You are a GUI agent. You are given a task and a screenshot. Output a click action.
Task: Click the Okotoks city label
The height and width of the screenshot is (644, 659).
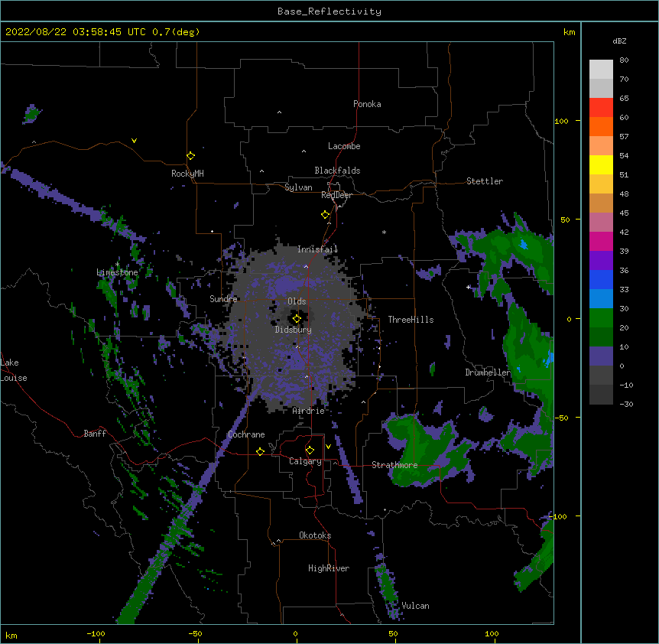click(x=315, y=535)
